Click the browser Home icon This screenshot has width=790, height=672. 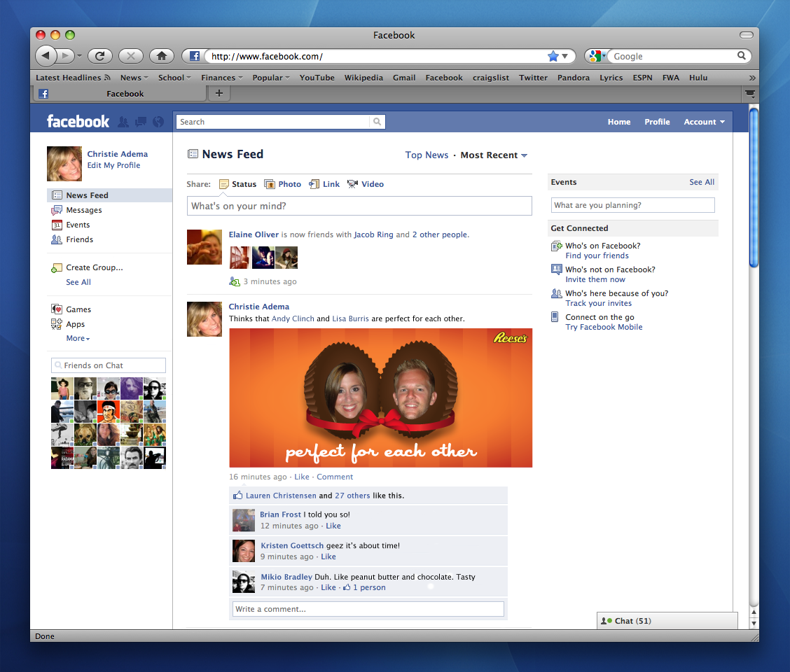pos(161,56)
